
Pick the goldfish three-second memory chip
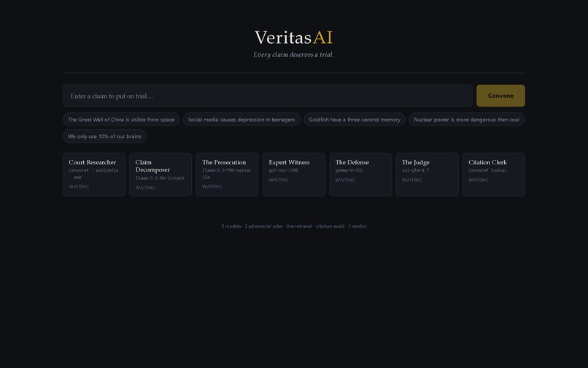click(x=355, y=120)
